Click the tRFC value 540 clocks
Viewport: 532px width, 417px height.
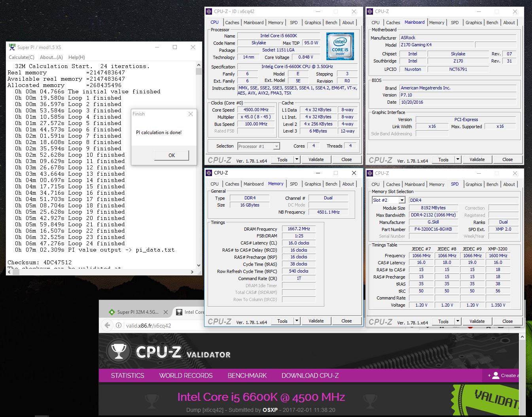point(299,271)
